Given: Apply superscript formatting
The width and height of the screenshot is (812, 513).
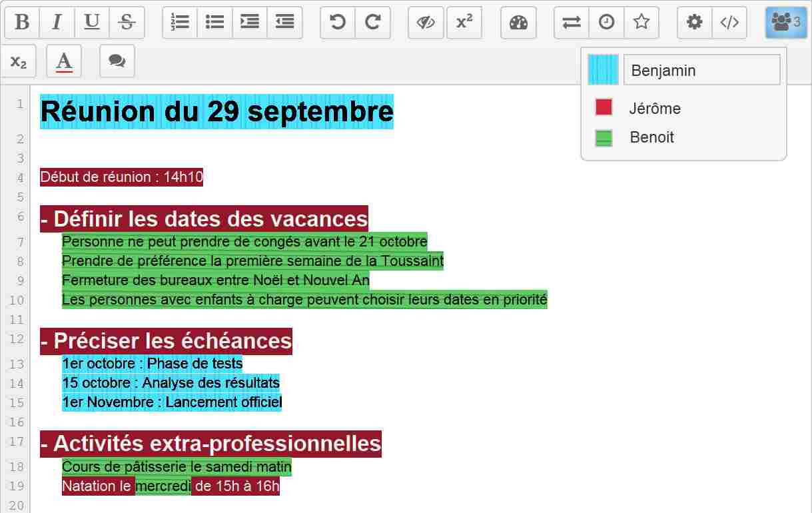Looking at the screenshot, I should point(464,23).
